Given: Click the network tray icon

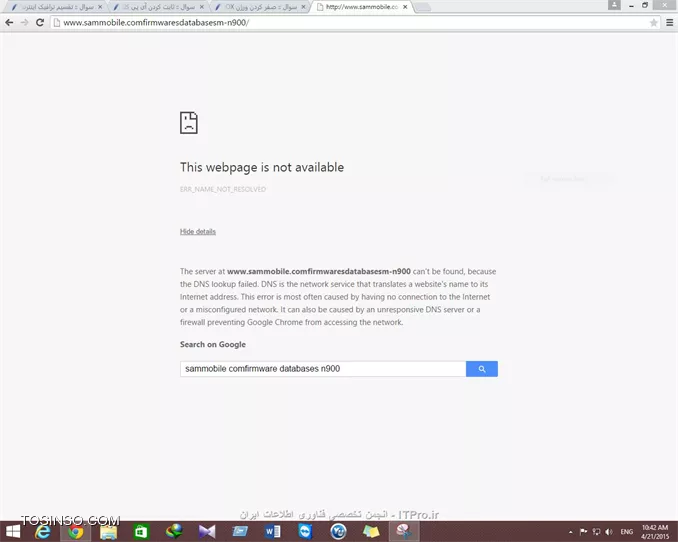Looking at the screenshot, I should click(596, 532).
